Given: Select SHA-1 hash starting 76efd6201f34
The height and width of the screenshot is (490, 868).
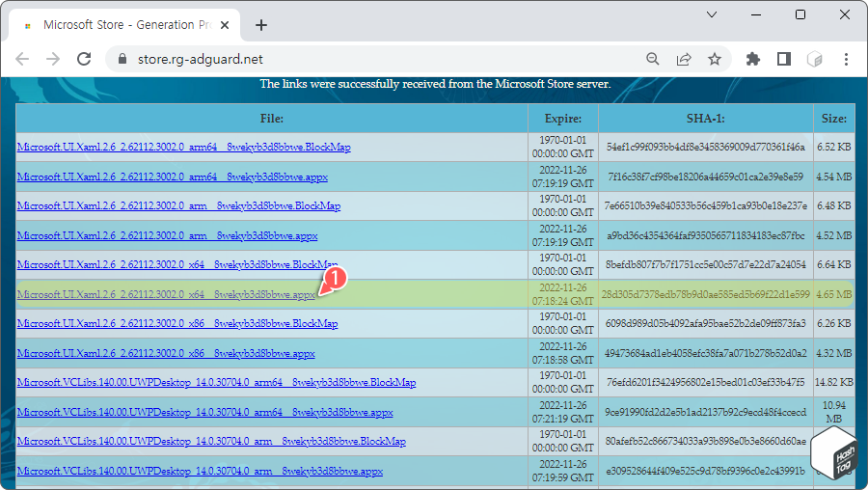Looking at the screenshot, I should pos(706,383).
